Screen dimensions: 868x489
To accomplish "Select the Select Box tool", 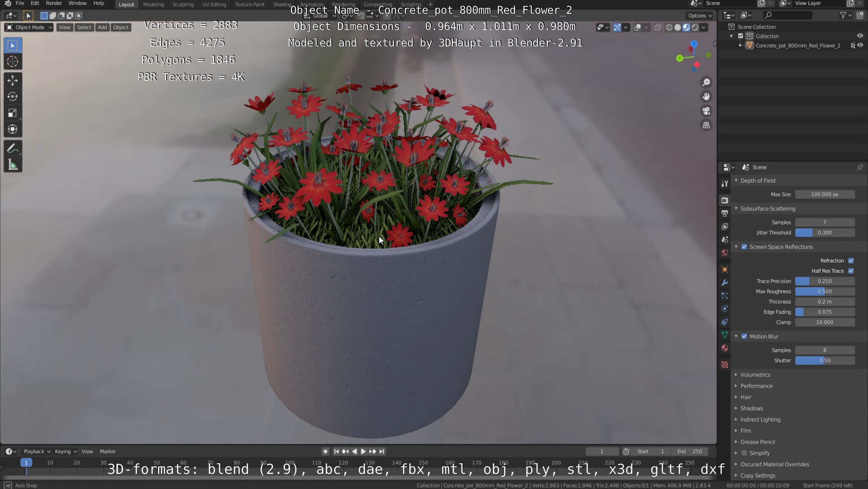I will pos(13,46).
